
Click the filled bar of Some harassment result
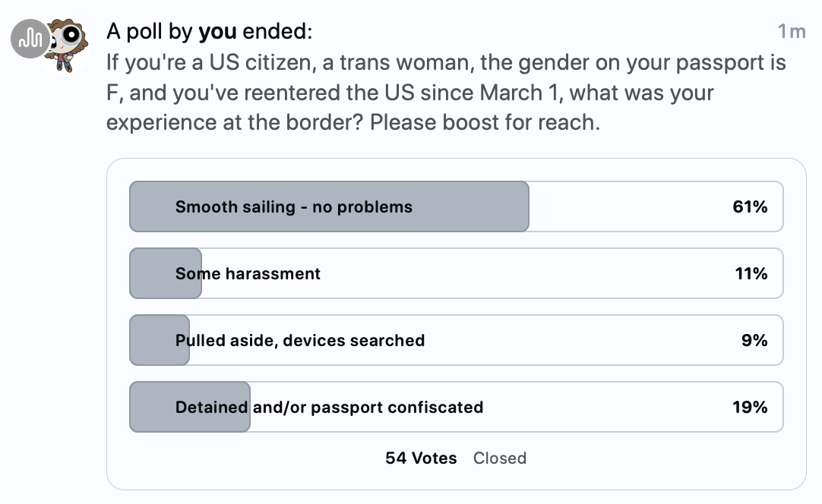(166, 273)
